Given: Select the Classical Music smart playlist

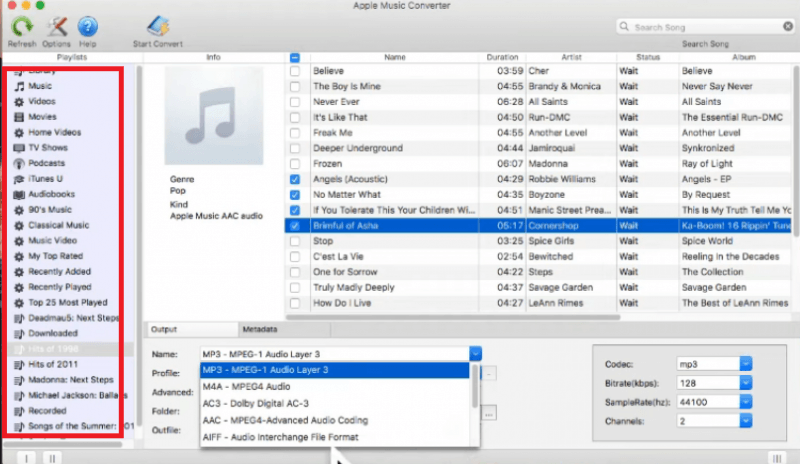Looking at the screenshot, I should pyautogui.click(x=59, y=225).
